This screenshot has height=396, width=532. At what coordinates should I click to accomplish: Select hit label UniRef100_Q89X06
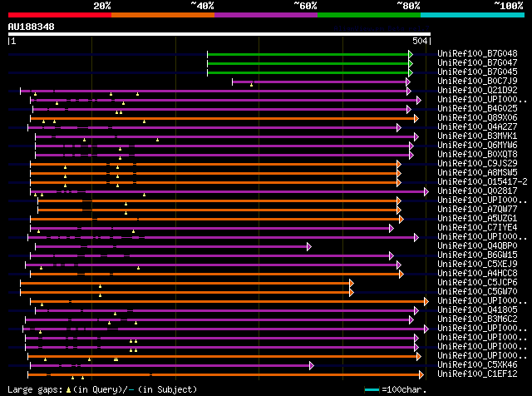477,118
